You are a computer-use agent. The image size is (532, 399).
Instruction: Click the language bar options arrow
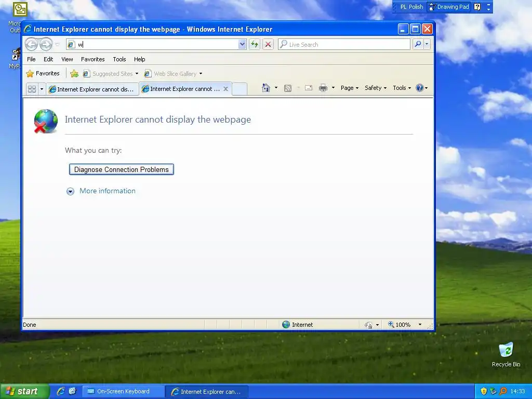pyautogui.click(x=488, y=9)
